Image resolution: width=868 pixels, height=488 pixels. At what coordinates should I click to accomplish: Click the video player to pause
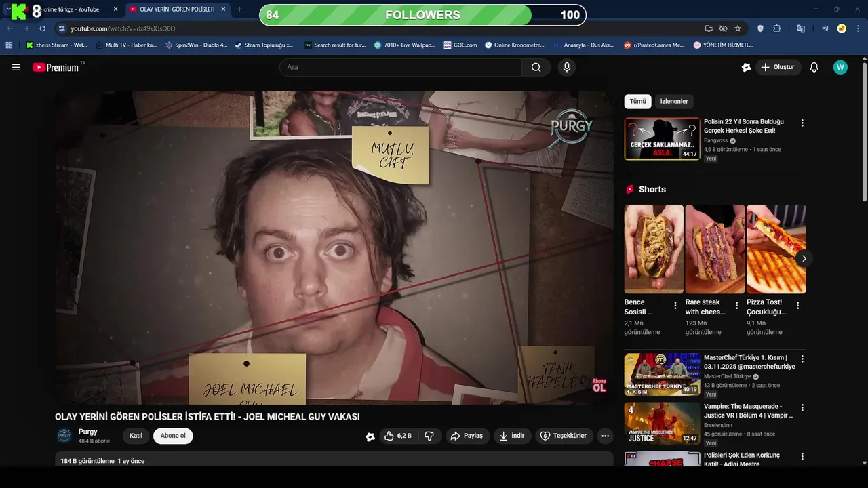pos(334,247)
